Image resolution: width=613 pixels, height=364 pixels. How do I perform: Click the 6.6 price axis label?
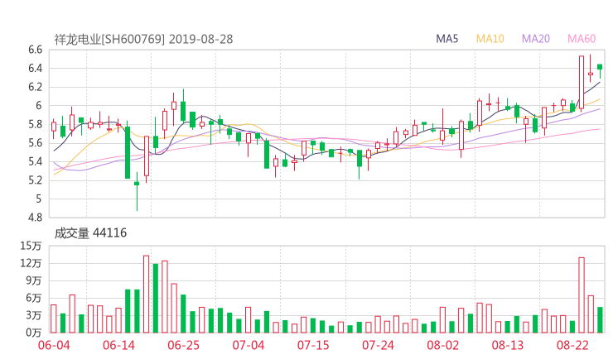(34, 50)
